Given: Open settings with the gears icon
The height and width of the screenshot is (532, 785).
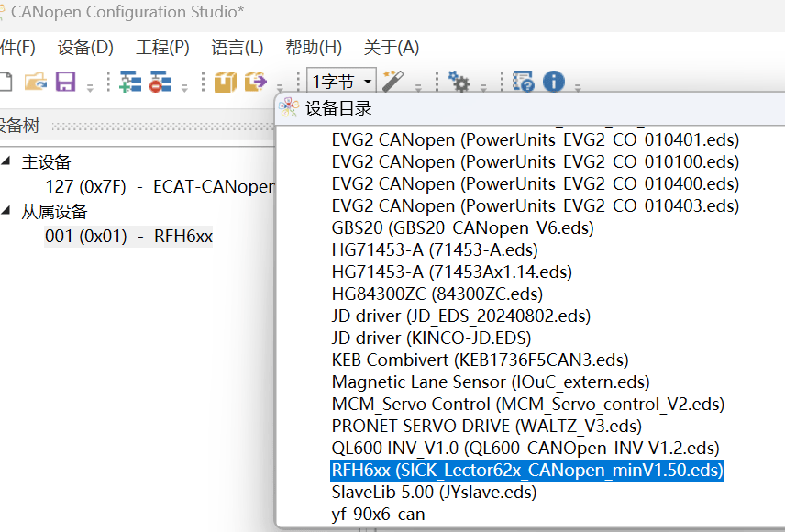Looking at the screenshot, I should 459,81.
